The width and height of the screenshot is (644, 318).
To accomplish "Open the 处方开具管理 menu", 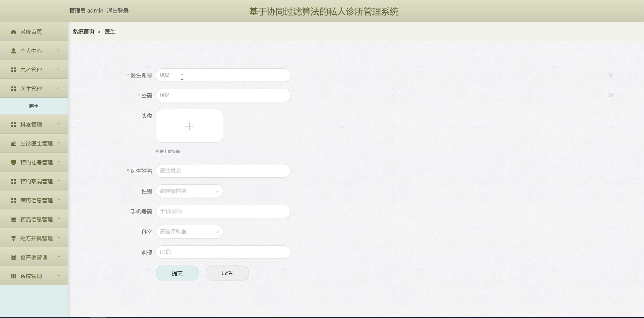I will click(34, 238).
